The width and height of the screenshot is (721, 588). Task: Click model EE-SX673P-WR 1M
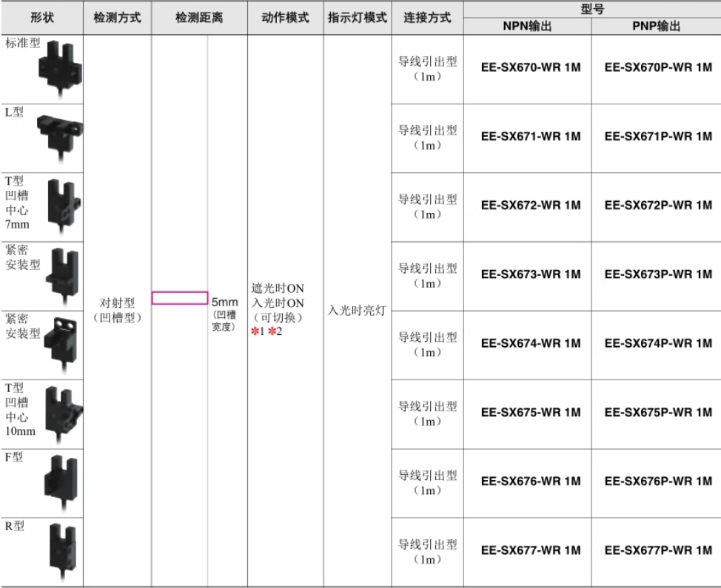point(657,274)
